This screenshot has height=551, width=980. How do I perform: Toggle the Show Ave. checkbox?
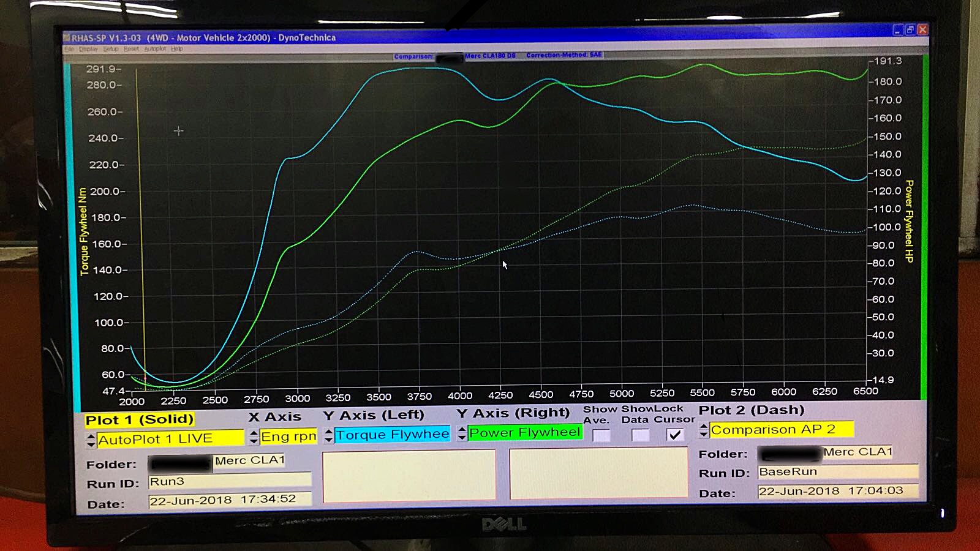(x=601, y=435)
